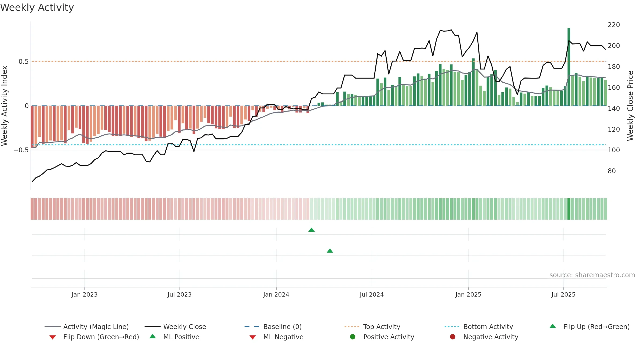Image resolution: width=644 pixels, height=362 pixels.
Task: Click the Jan 2023 x-axis label
Action: [x=85, y=294]
